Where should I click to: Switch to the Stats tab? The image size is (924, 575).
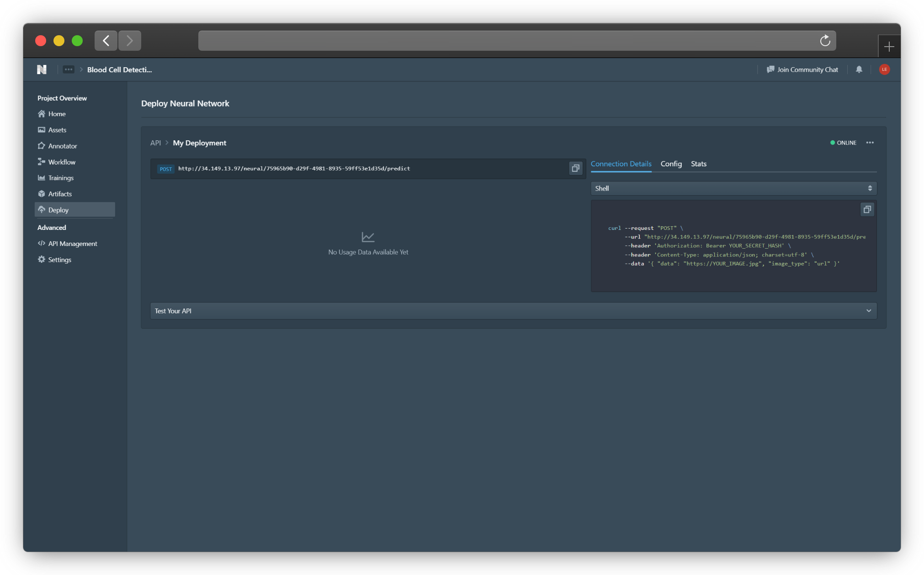(x=698, y=164)
